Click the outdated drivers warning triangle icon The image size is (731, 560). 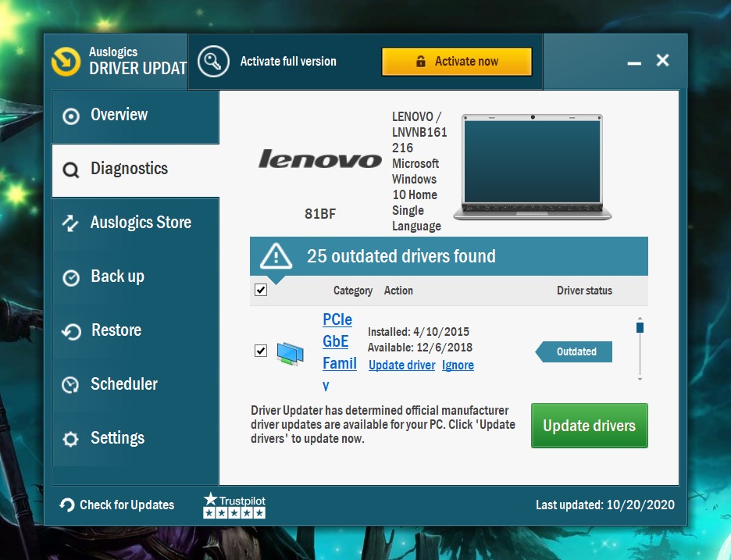(x=276, y=256)
